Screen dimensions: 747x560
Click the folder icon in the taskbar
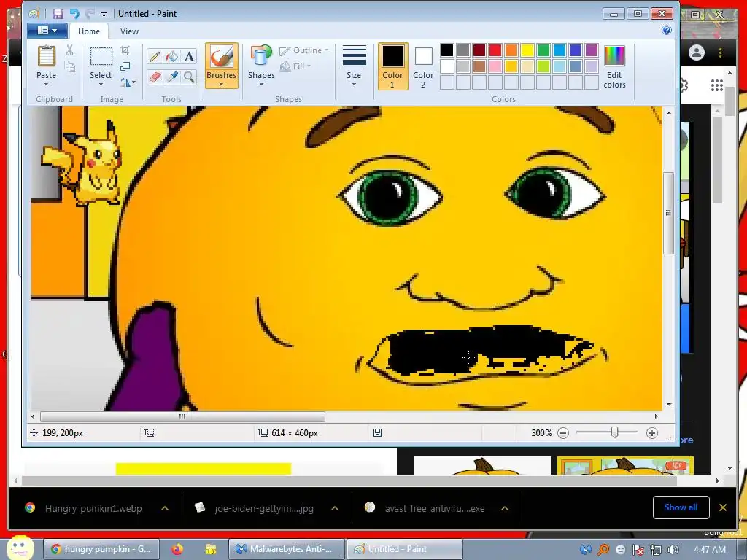(x=210, y=549)
